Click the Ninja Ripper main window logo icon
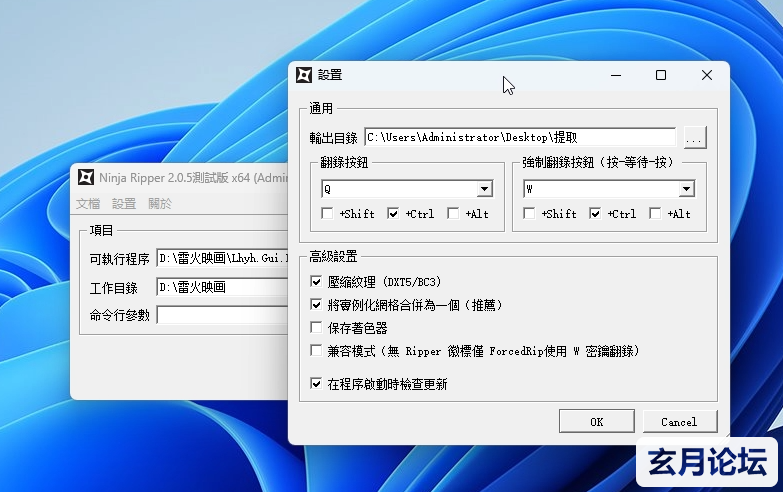Viewport: 783px width, 492px height. [86, 178]
